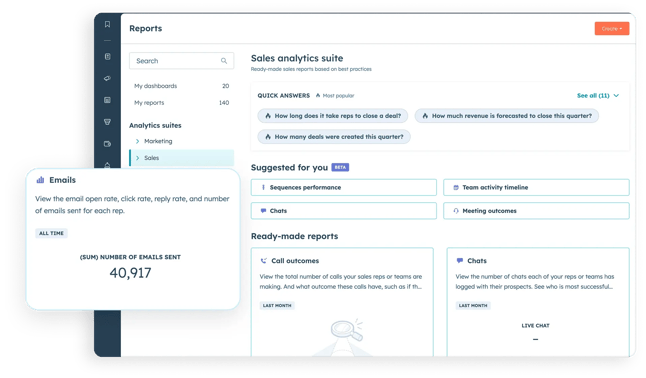This screenshot has height=378, width=646.
Task: Open Team activity timeline suggested report
Action: tap(536, 187)
